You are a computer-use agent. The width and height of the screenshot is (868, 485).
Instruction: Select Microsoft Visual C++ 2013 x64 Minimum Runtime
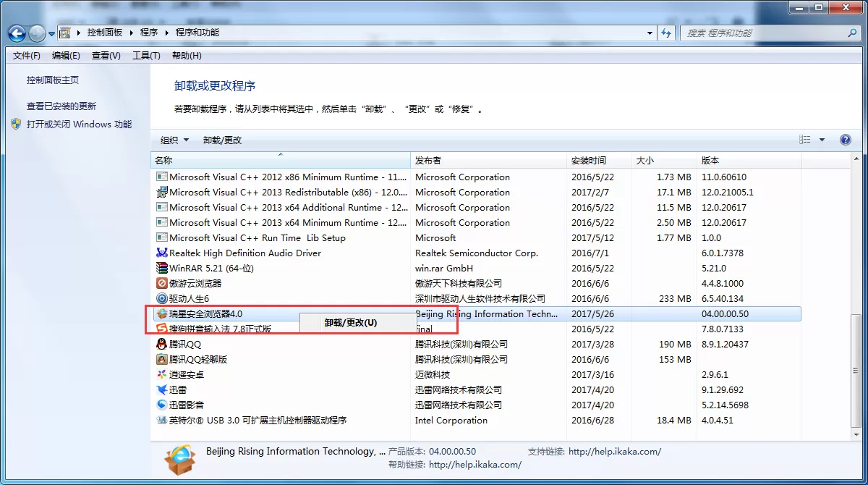(288, 223)
